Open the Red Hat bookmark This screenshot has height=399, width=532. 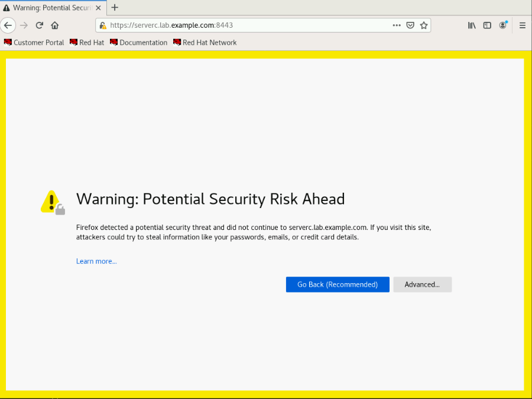tap(87, 43)
